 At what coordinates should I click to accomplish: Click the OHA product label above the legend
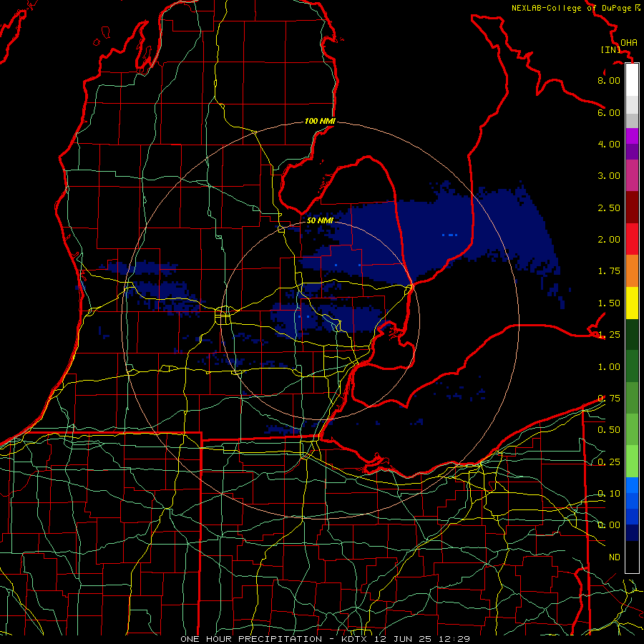pyautogui.click(x=628, y=42)
